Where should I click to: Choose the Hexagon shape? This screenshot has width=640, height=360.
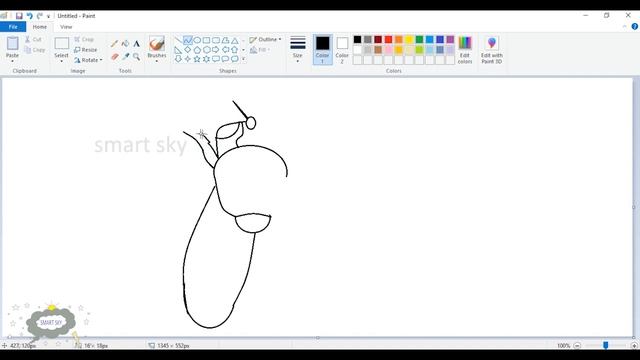pyautogui.click(x=207, y=50)
